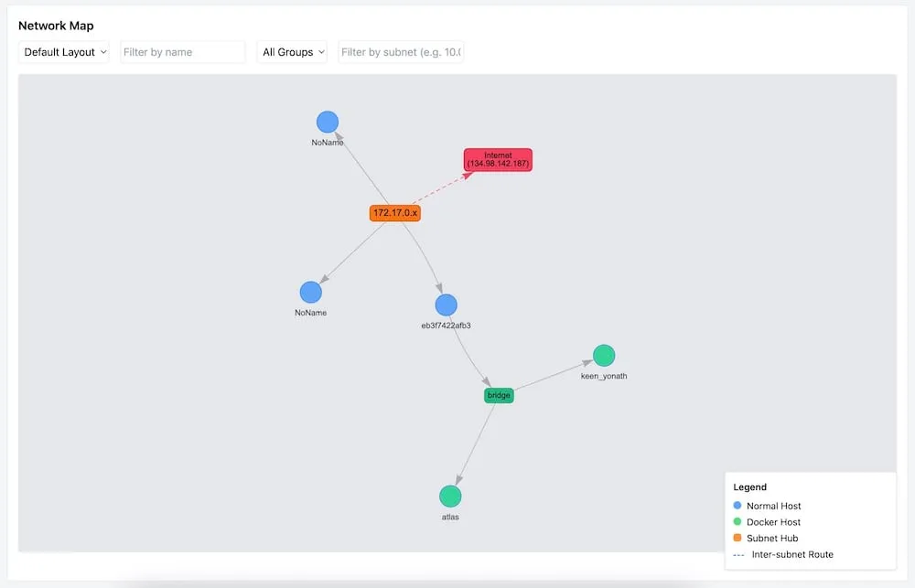Click the Subnet Hub legend label

pyautogui.click(x=772, y=539)
